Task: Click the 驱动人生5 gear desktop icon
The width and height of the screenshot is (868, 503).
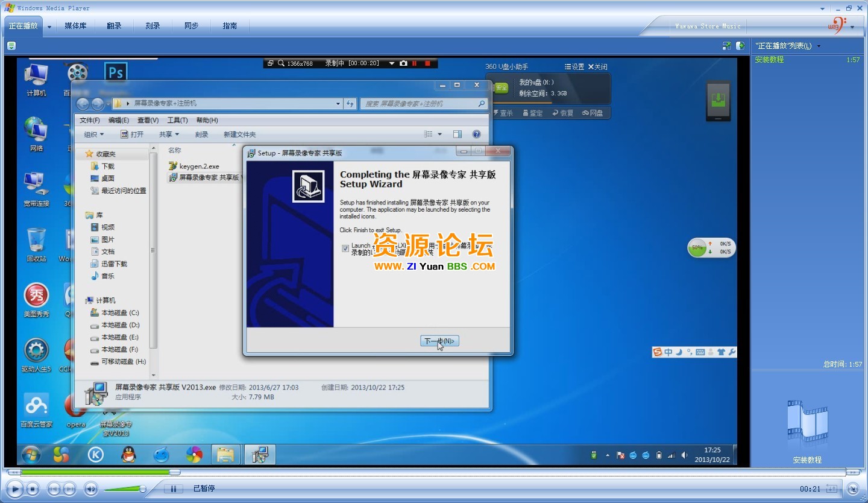Action: (x=36, y=356)
